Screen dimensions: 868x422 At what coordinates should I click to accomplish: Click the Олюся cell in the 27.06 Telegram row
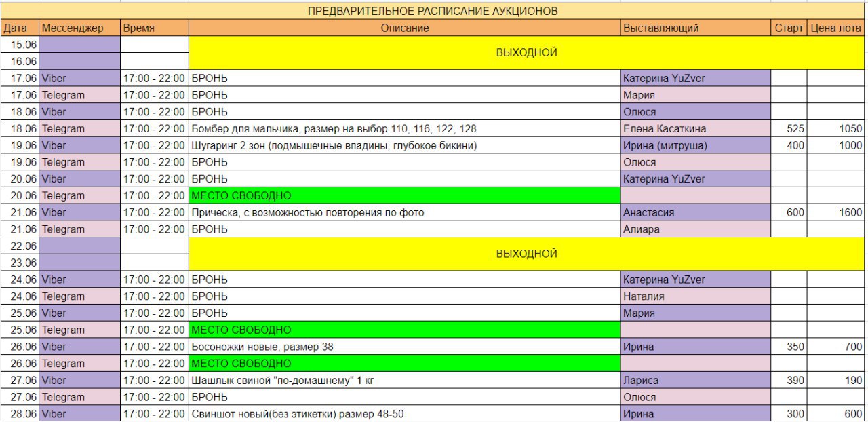[696, 397]
